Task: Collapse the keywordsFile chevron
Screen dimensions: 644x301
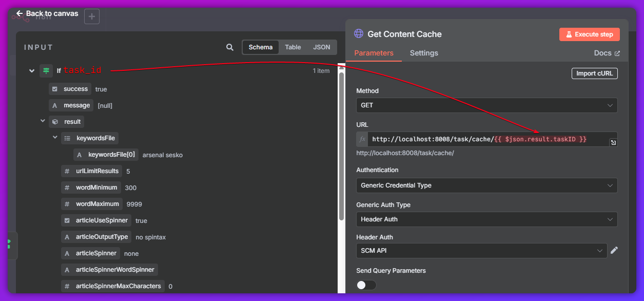Action: coord(55,138)
